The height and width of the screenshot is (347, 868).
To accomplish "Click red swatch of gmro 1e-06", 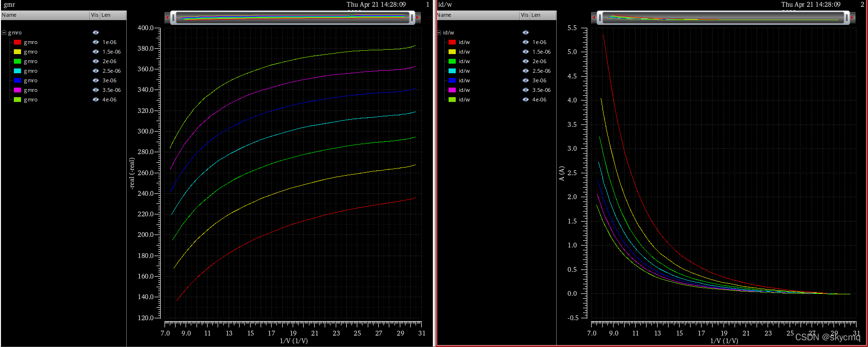I will point(17,42).
